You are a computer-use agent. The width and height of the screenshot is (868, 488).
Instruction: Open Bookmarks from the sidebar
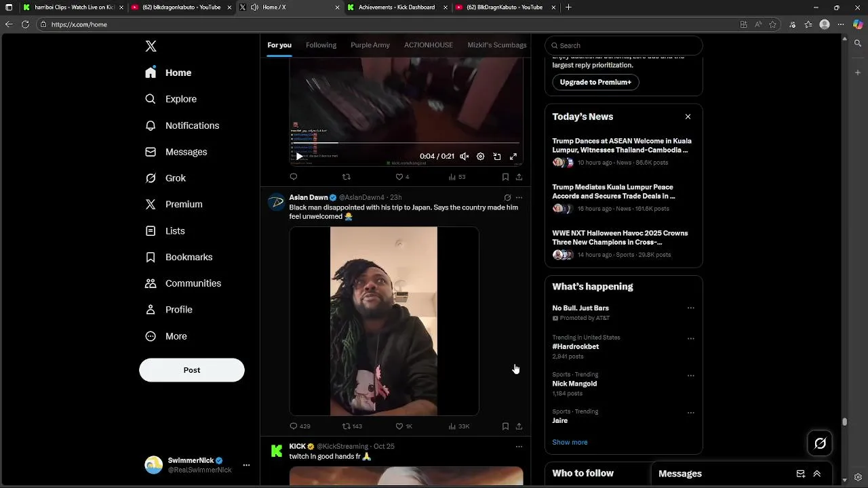pos(179,257)
